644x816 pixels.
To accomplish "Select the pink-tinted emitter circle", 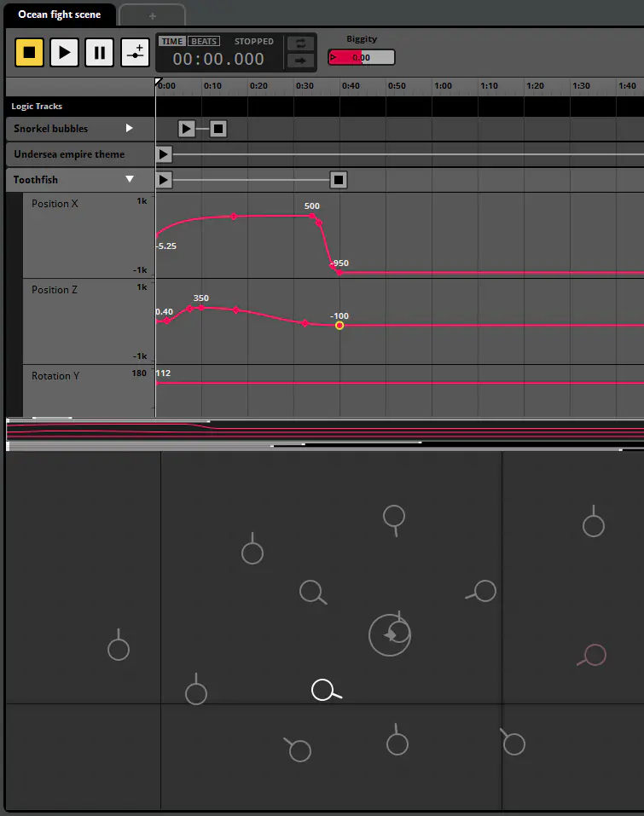I will pos(595,655).
